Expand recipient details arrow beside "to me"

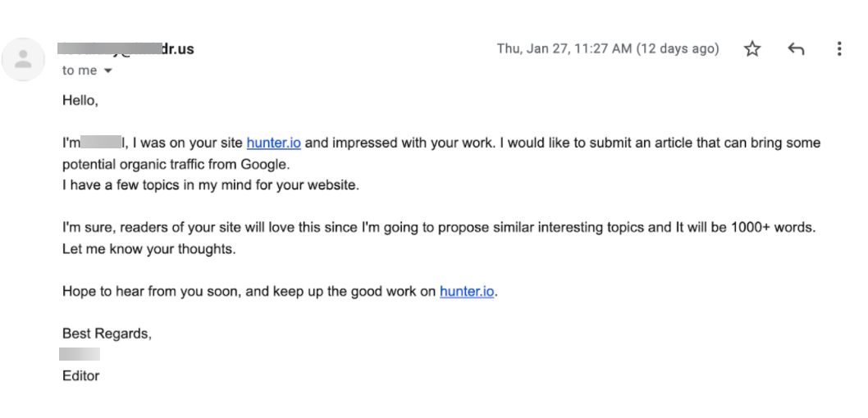(x=107, y=71)
